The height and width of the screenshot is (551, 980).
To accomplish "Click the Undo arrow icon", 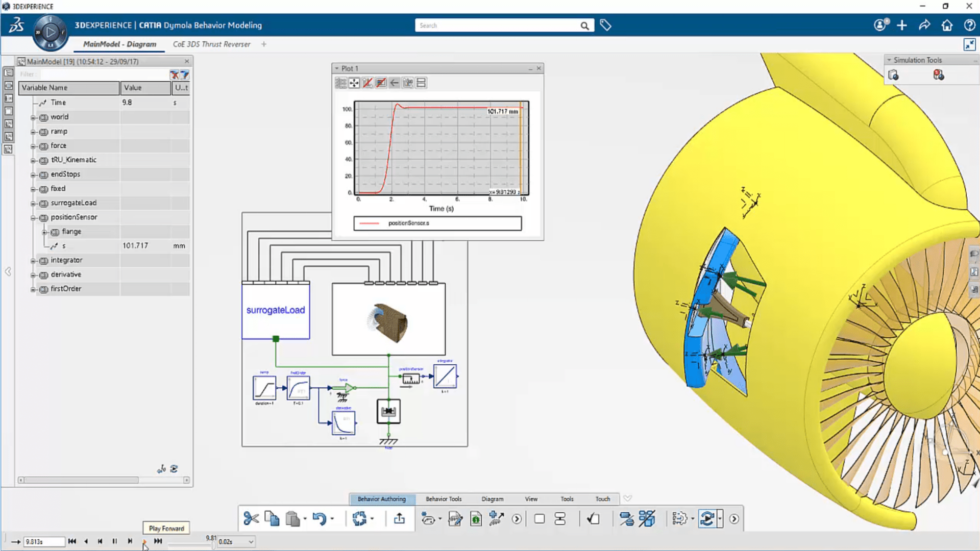I will (319, 519).
